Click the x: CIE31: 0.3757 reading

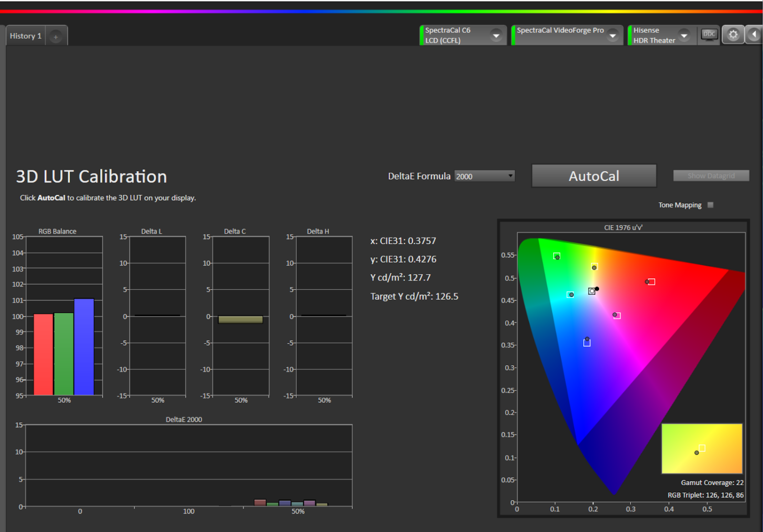[x=403, y=241]
